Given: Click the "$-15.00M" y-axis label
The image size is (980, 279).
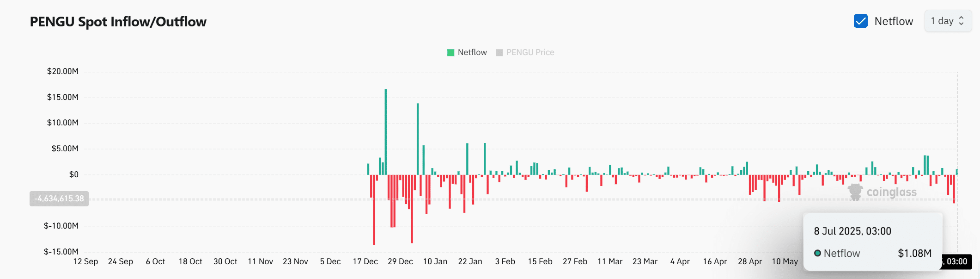Looking at the screenshot, I should 61,252.
